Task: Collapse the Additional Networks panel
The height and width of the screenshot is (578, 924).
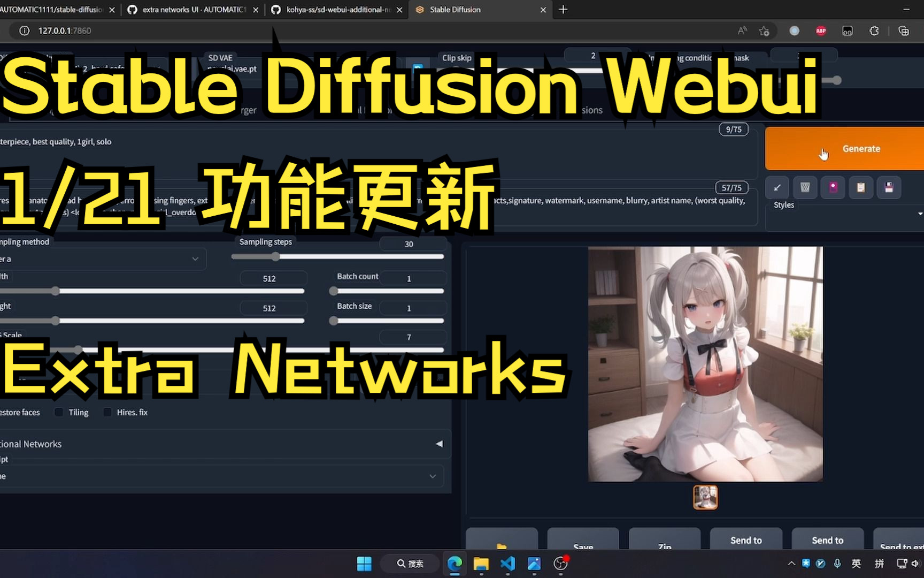Action: pos(439,443)
